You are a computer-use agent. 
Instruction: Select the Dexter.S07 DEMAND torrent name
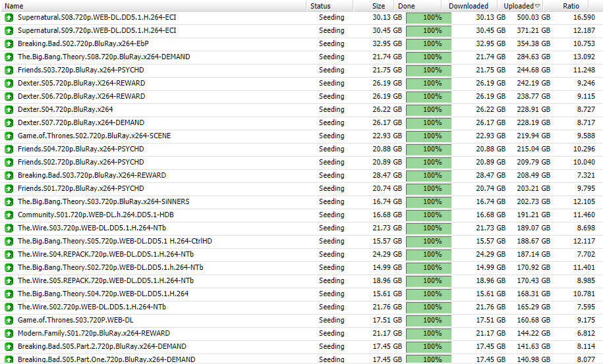tap(80, 123)
